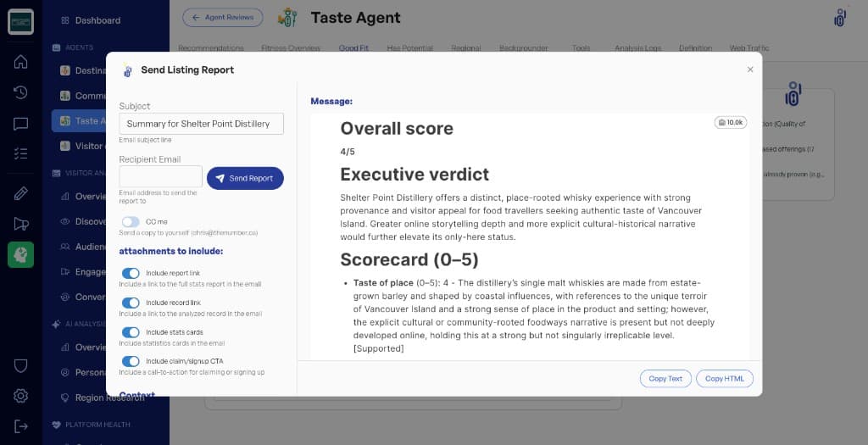Open the shield icon in the left rail
Viewport: 868px width, 445px height.
pyautogui.click(x=20, y=366)
